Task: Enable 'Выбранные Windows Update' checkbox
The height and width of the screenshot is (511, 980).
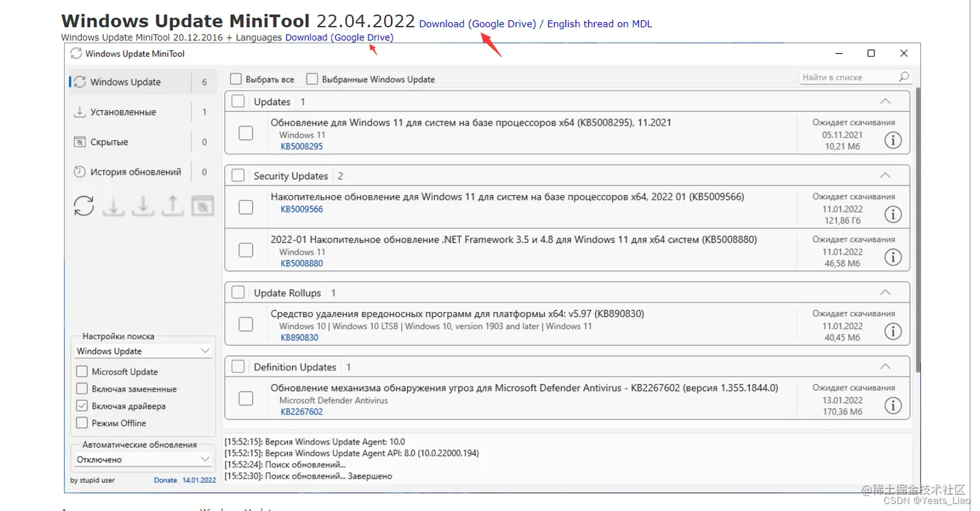Action: pos(312,79)
